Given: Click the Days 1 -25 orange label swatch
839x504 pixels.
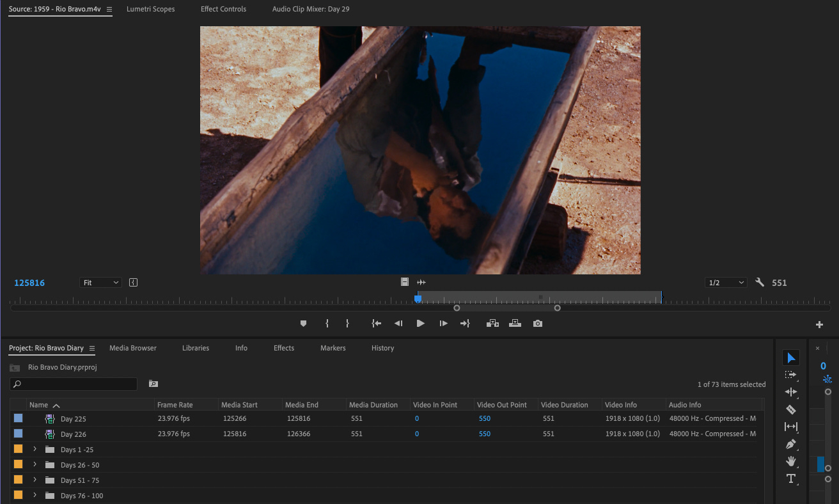Looking at the screenshot, I should pos(19,449).
